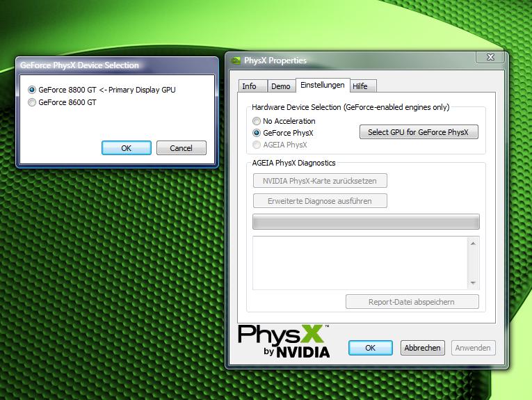Click Erweiterte Diagnose ausführen button
Viewport: 532px width, 400px height.
coord(320,201)
